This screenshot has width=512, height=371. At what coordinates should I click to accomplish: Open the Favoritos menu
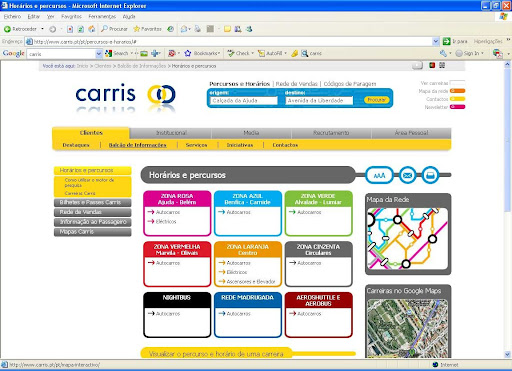(71, 16)
